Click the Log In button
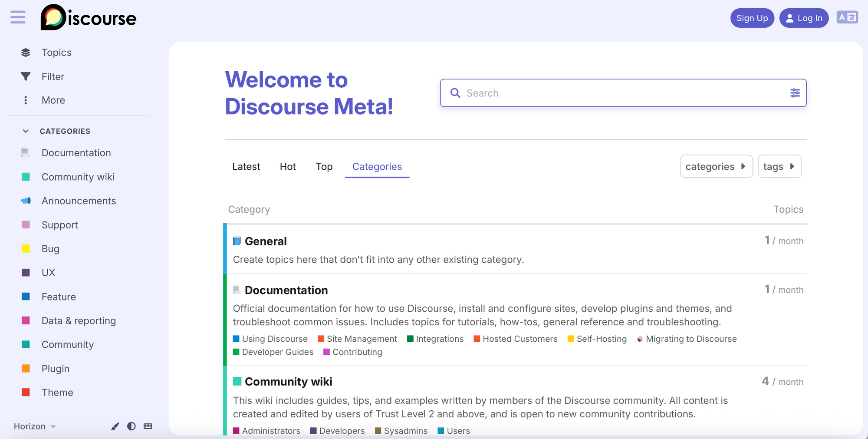 [x=804, y=18]
